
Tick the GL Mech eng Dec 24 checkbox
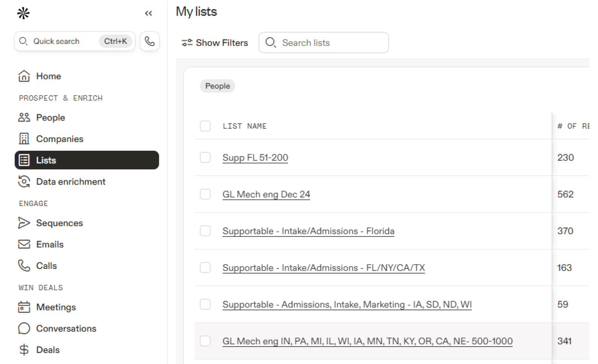[x=205, y=194]
